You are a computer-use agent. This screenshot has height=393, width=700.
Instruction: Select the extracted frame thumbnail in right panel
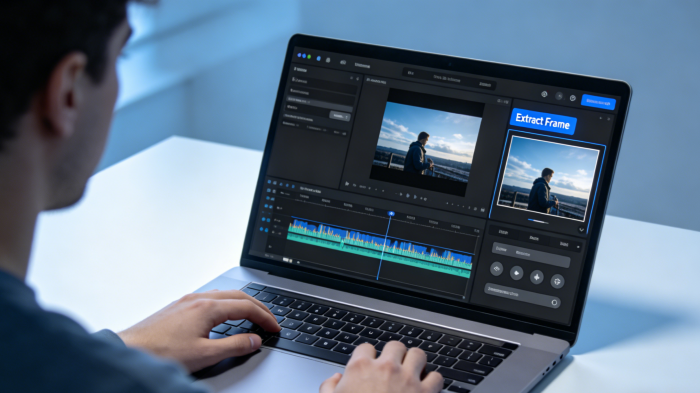pos(549,178)
